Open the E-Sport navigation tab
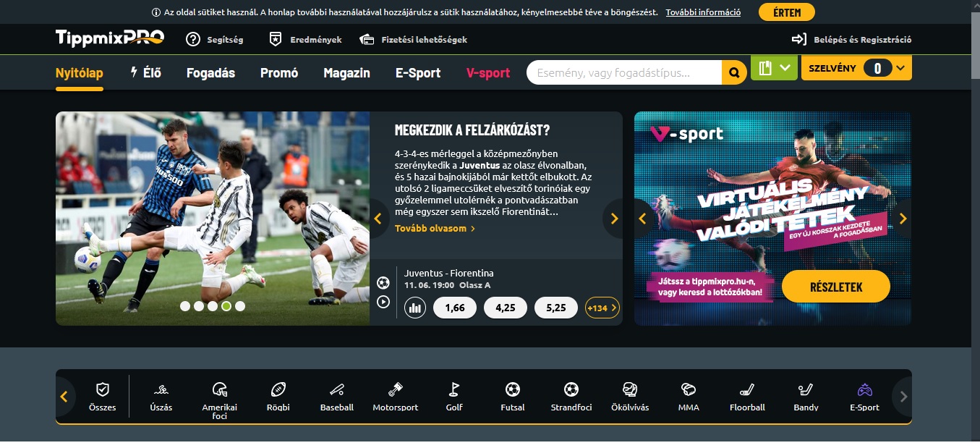Image resolution: width=980 pixels, height=448 pixels. click(418, 73)
